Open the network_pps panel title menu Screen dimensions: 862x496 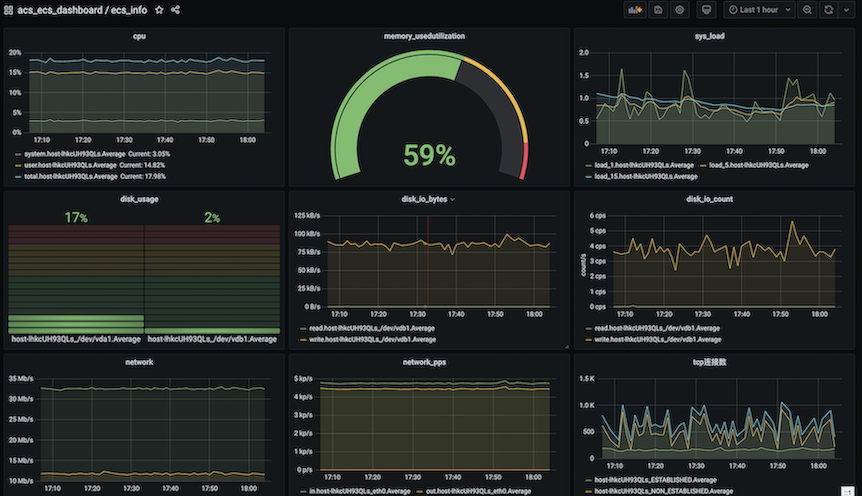click(x=424, y=362)
